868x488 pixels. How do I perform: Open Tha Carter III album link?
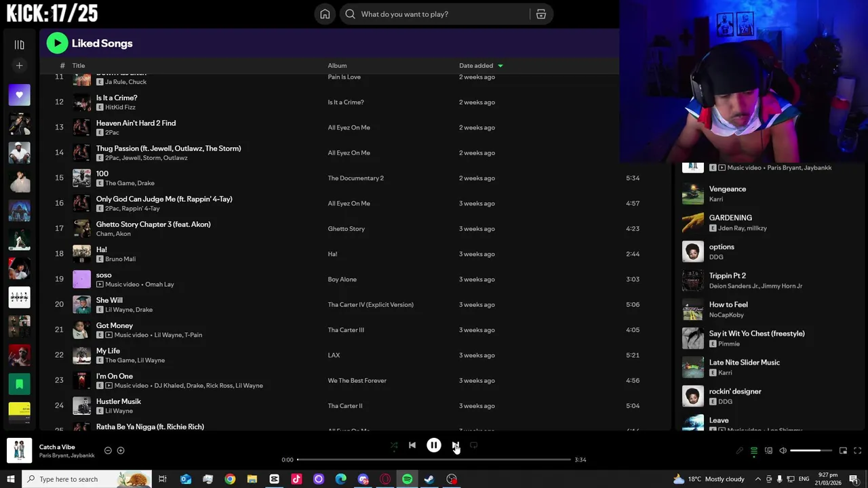coord(346,330)
